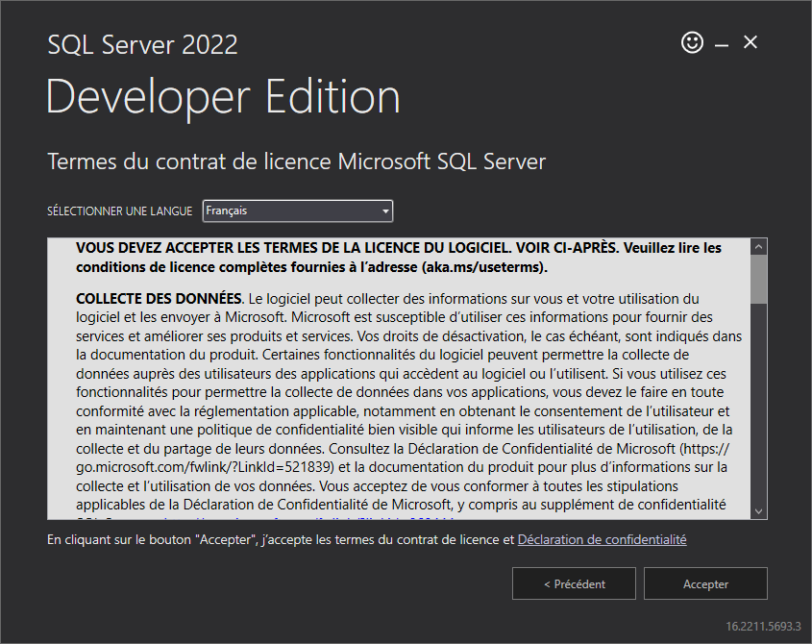The height and width of the screenshot is (644, 812).
Task: Open the Français language dropdown
Action: [x=298, y=211]
